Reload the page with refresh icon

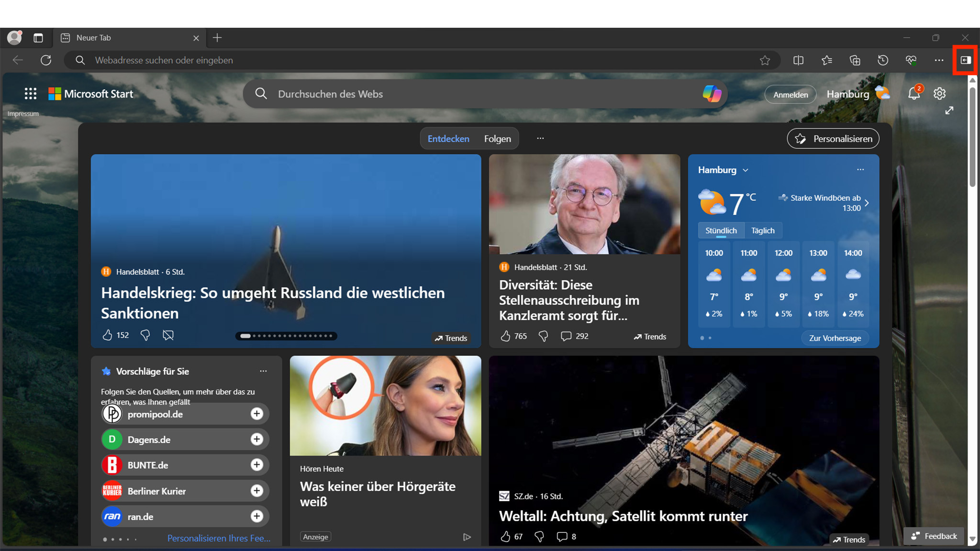(x=46, y=60)
